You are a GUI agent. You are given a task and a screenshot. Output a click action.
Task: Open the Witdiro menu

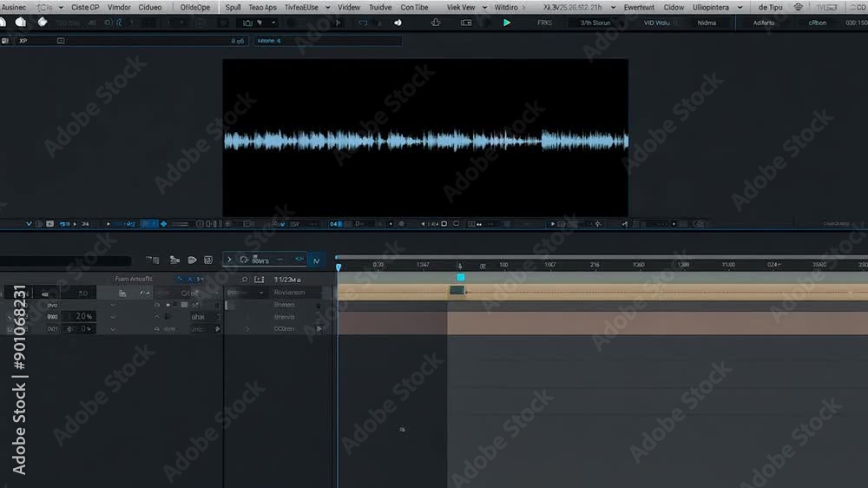(506, 7)
